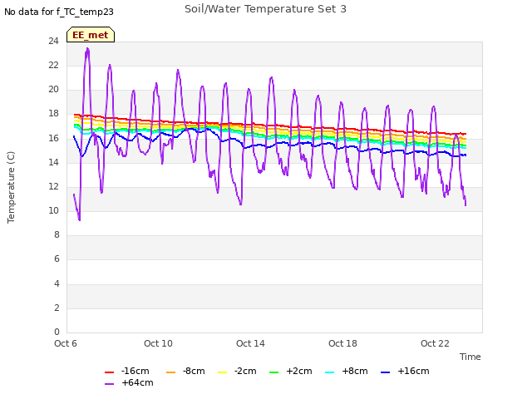
Task: Toggle the -16cm legend entry
Action: 127,372
